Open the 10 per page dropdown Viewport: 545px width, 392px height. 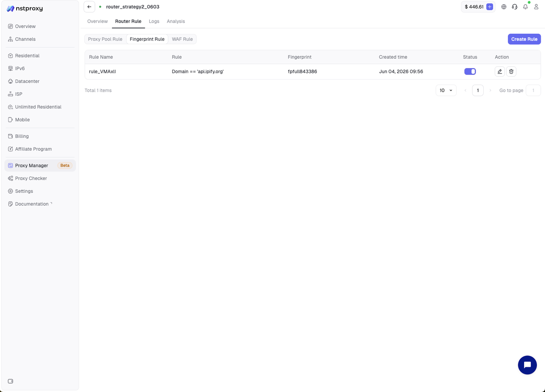coord(446,90)
